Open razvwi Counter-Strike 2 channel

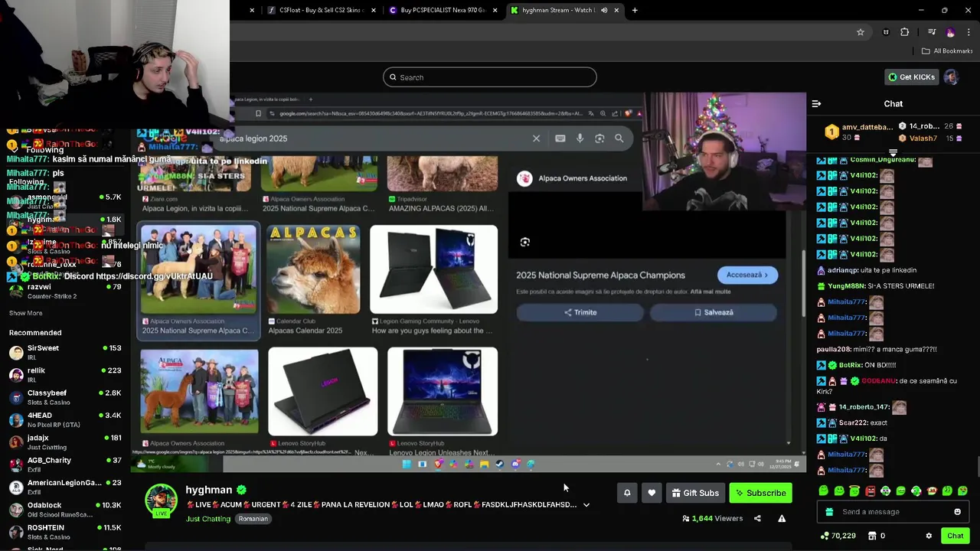65,291
